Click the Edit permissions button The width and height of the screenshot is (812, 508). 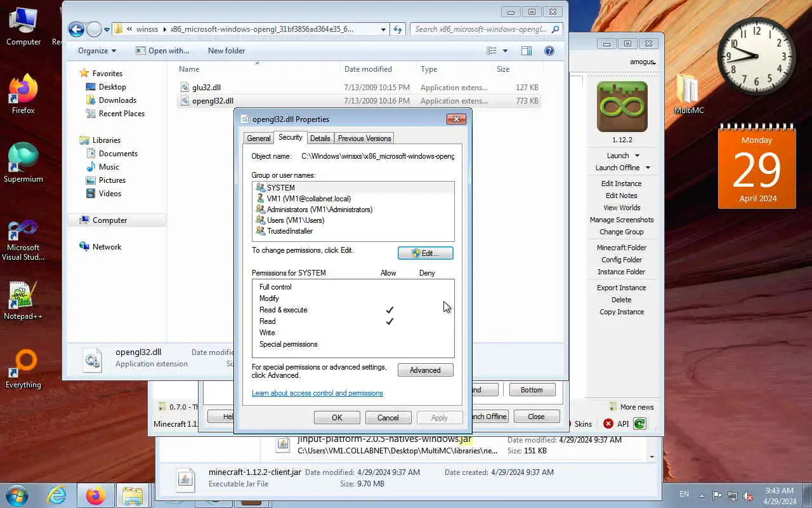coord(425,253)
